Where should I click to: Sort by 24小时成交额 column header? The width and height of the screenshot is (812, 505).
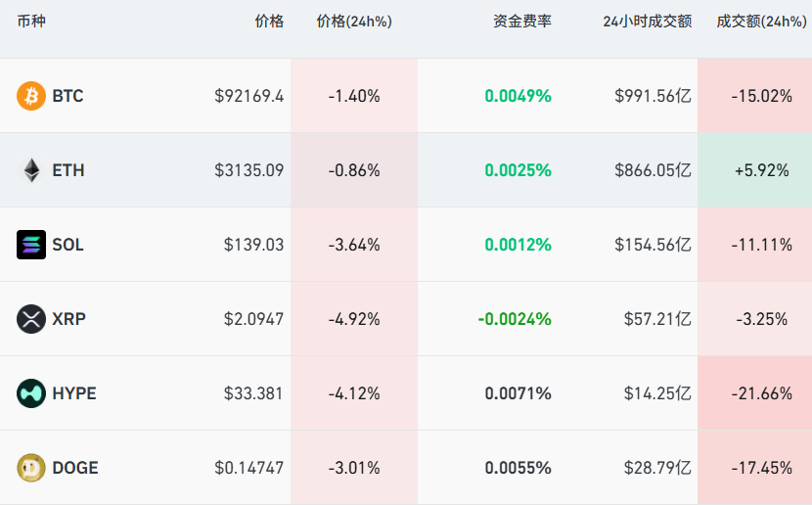647,22
